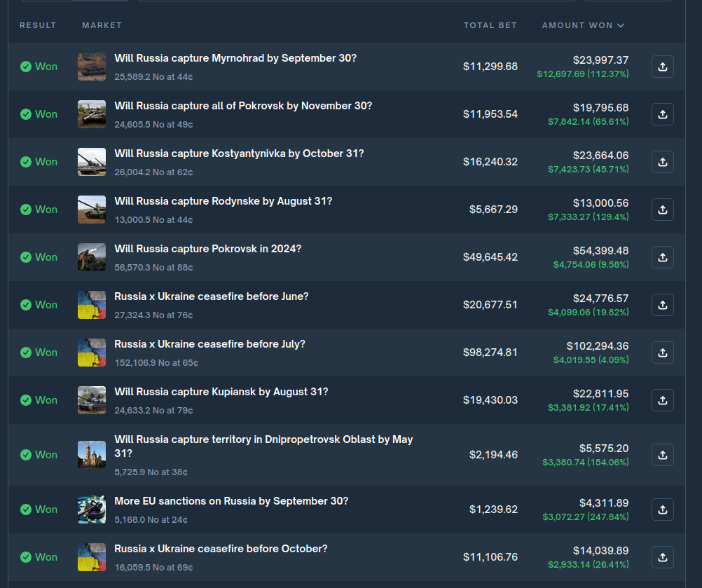Open Dnipropetrovsk Oblast by May 31 market title
Image resolution: width=702 pixels, height=588 pixels.
point(263,446)
